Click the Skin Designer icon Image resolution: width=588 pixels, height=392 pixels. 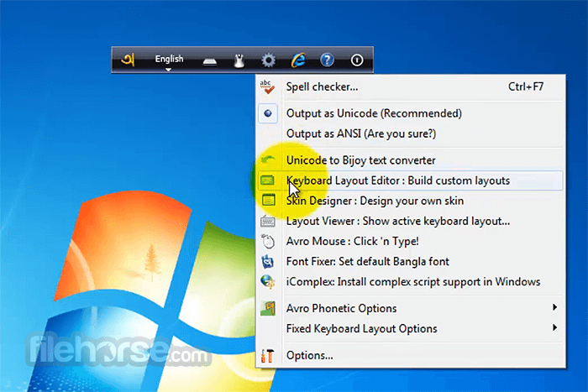(x=269, y=200)
